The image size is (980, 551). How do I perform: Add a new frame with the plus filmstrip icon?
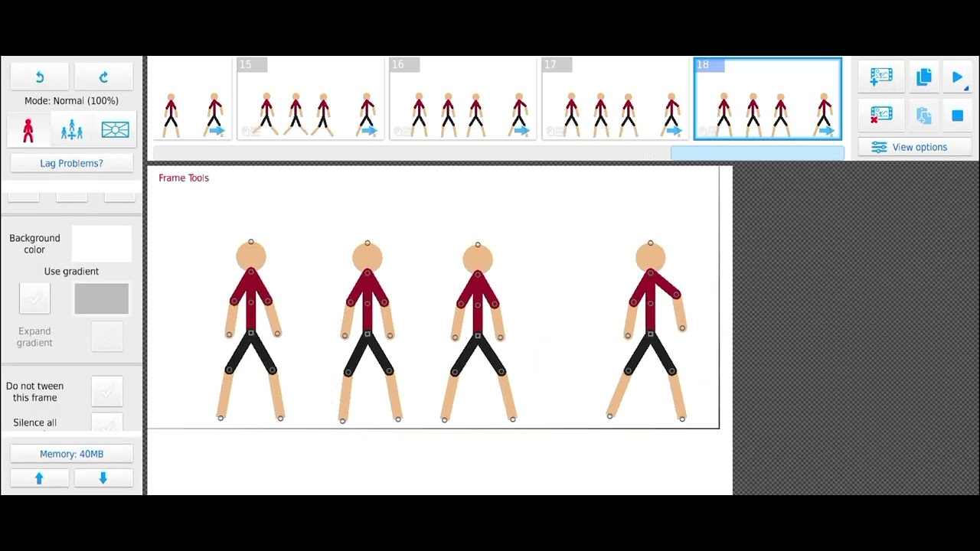881,76
